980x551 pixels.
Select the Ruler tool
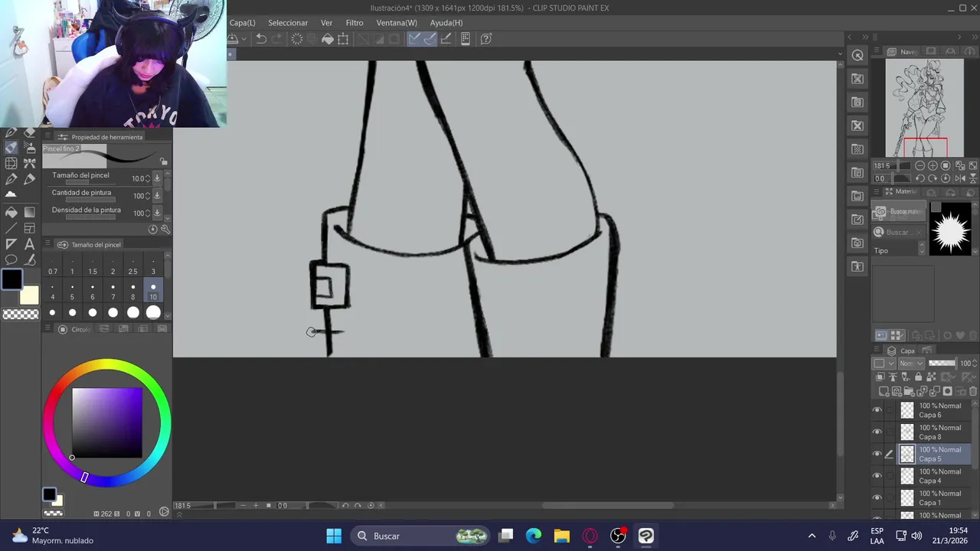[11, 244]
